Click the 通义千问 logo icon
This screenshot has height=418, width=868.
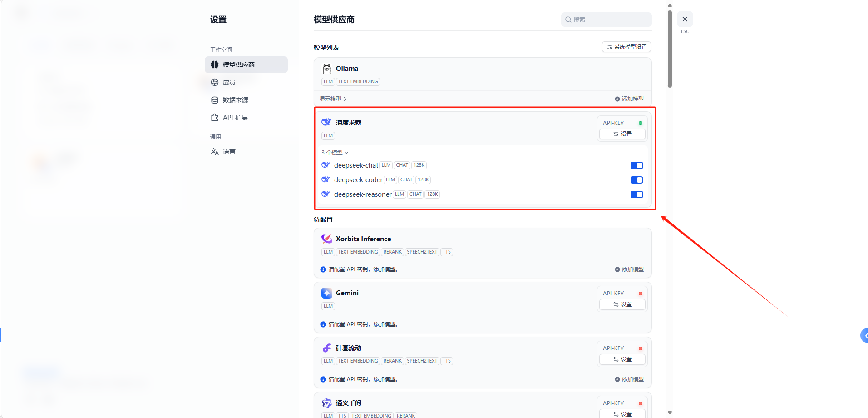point(327,403)
